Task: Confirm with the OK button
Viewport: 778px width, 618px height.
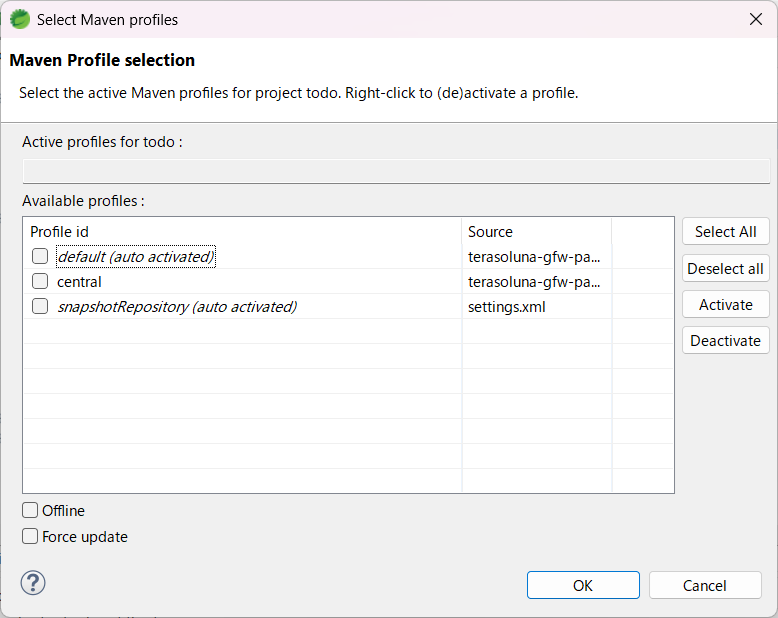Action: coord(583,585)
